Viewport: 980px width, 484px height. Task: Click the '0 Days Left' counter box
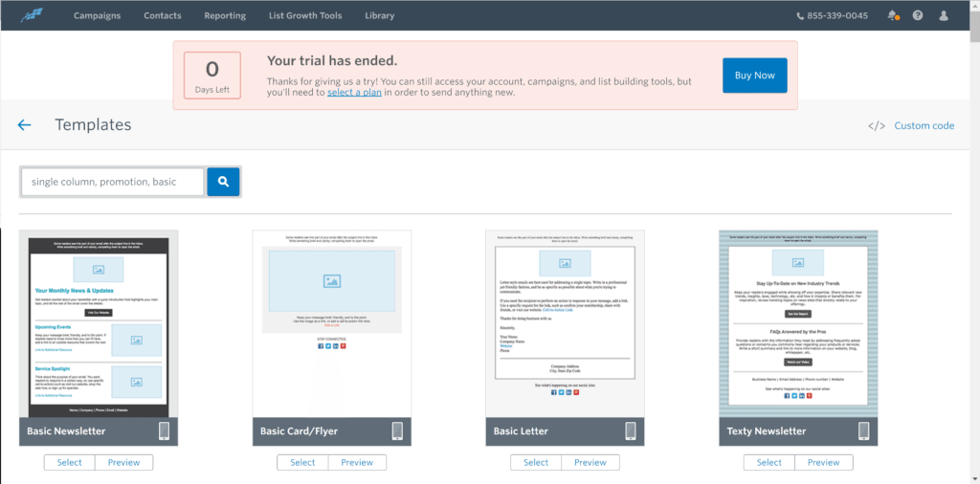212,76
